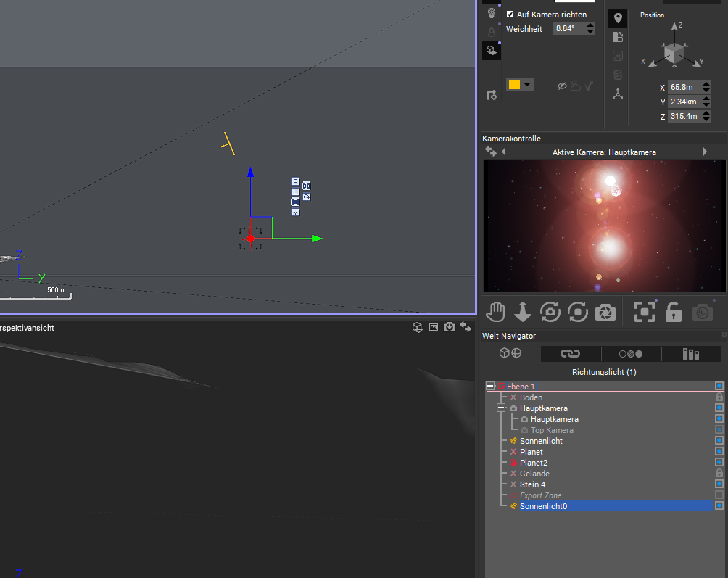Click the V gizmo mode button in viewport
Viewport: 728px width, 578px height.
click(295, 212)
